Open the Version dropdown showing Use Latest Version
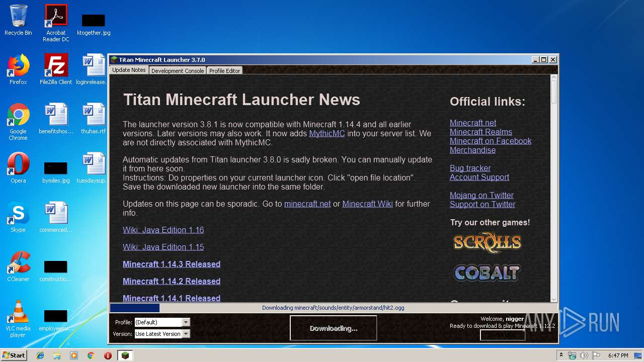The height and width of the screenshot is (362, 644). click(x=162, y=334)
